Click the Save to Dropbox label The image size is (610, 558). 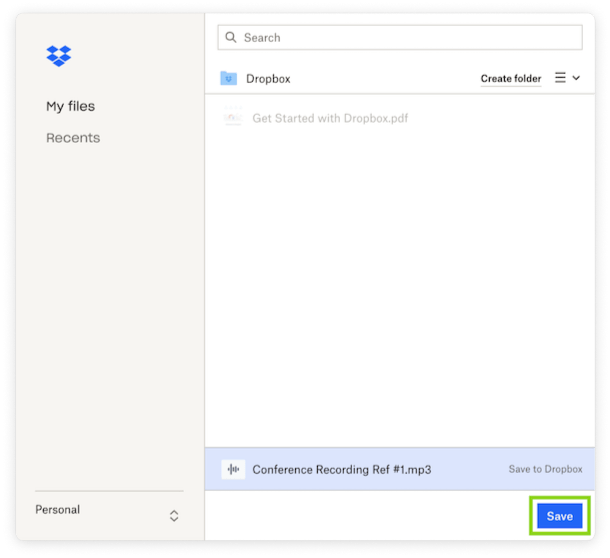coord(545,469)
